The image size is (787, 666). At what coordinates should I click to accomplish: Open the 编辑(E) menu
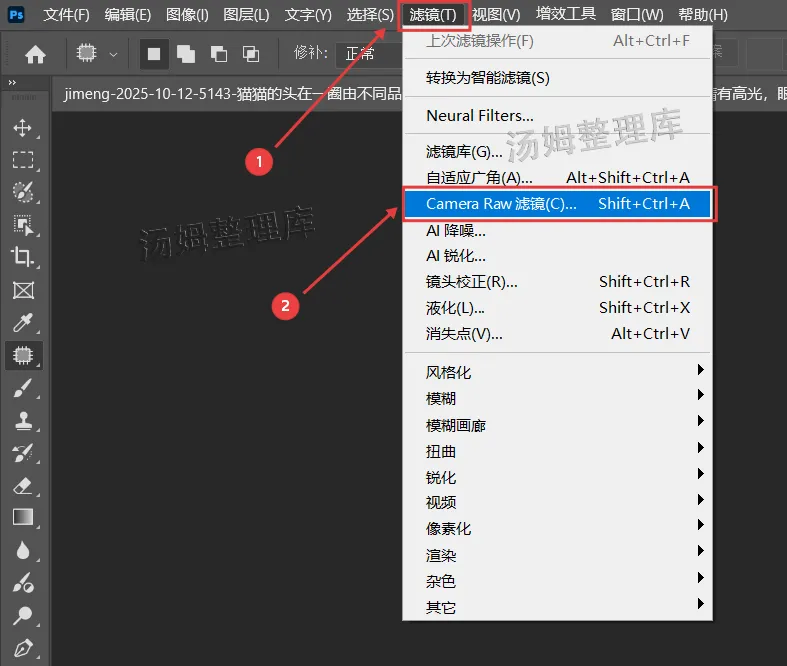pos(128,15)
